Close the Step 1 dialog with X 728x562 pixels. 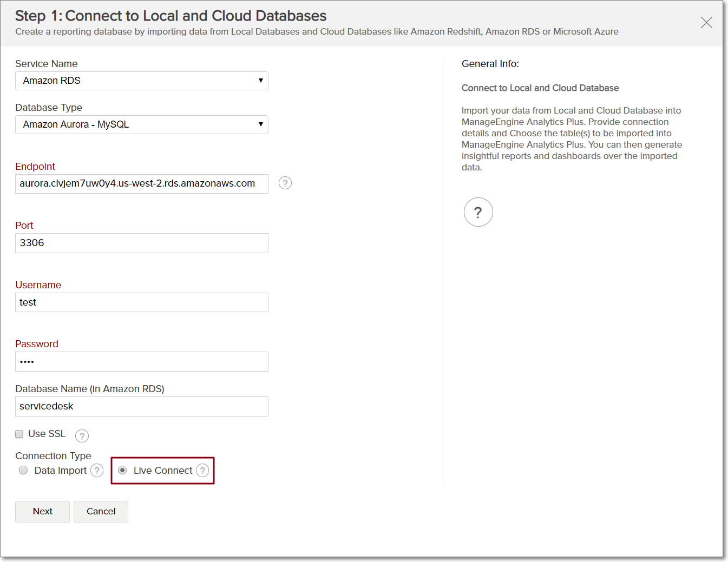tap(706, 22)
